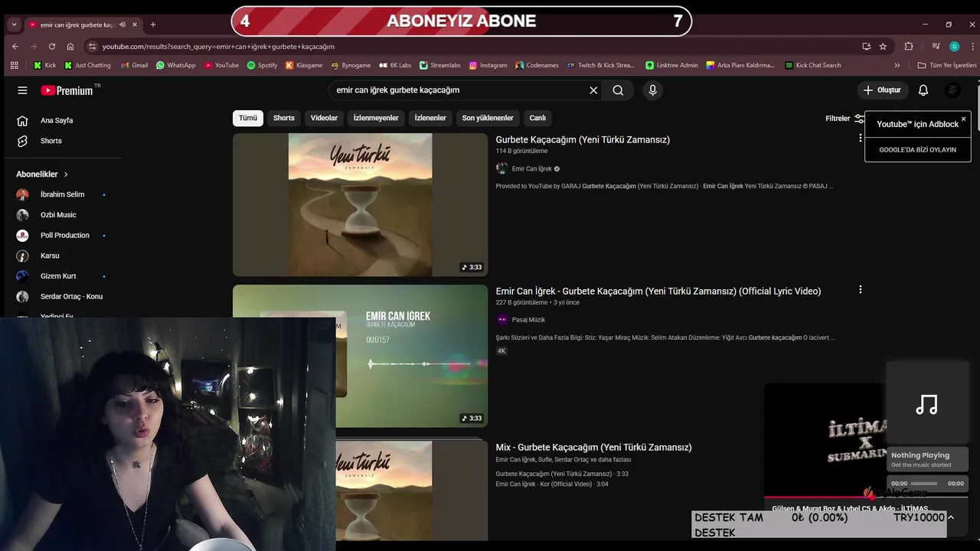The width and height of the screenshot is (980, 551).
Task: Click the install app icon in address bar
Action: (866, 46)
